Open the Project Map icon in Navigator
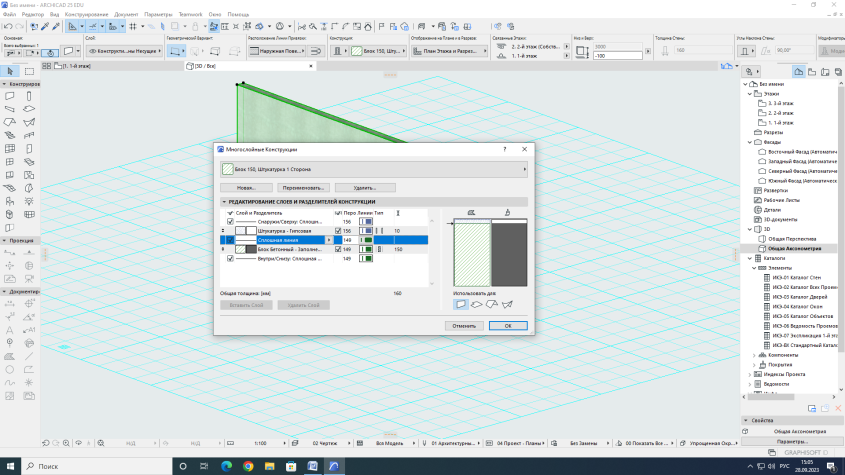Viewport: 845px width, 475px height. point(799,72)
